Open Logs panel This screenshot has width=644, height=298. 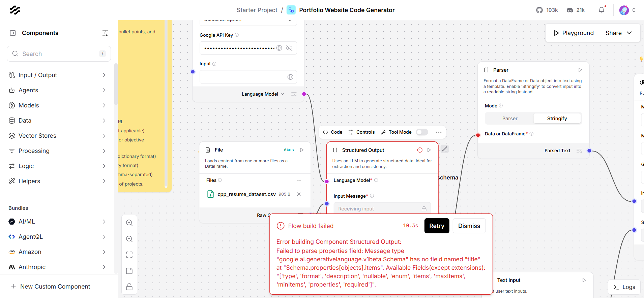pos(624,287)
